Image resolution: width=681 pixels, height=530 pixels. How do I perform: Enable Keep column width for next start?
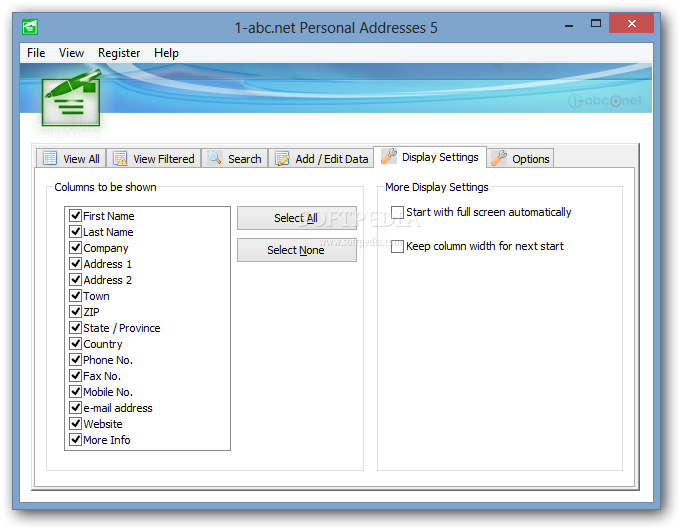point(397,246)
